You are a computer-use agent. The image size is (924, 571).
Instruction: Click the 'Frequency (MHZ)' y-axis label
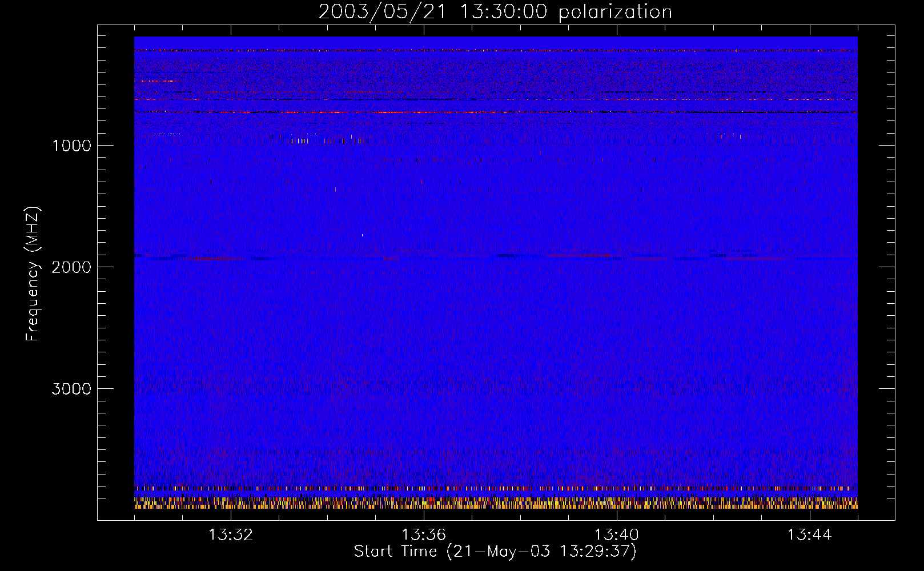click(32, 274)
